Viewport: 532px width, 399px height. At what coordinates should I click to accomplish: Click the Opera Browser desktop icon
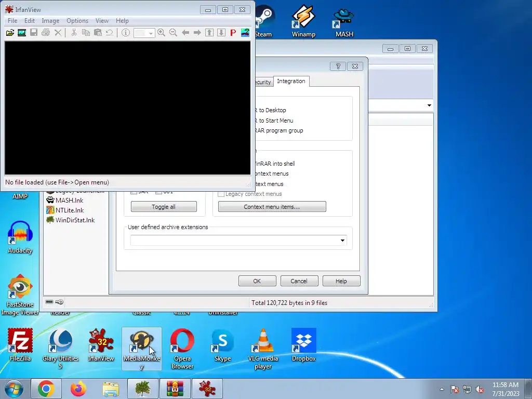point(182,349)
